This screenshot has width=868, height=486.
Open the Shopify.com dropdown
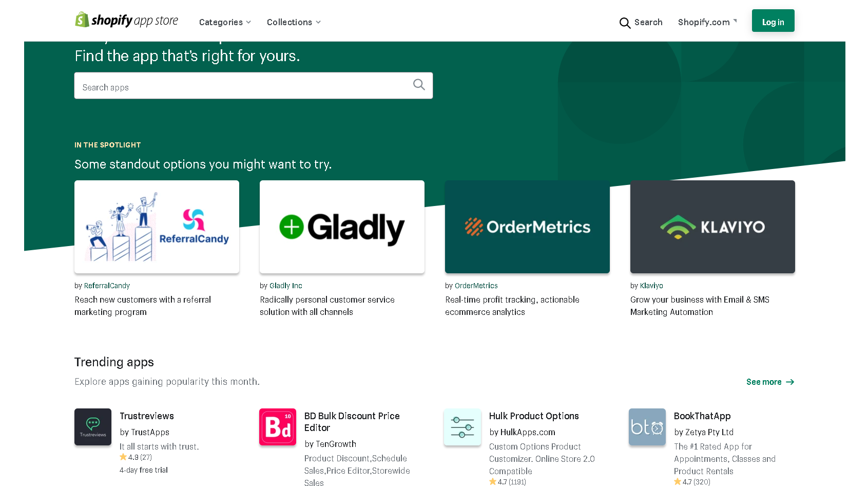tap(707, 22)
